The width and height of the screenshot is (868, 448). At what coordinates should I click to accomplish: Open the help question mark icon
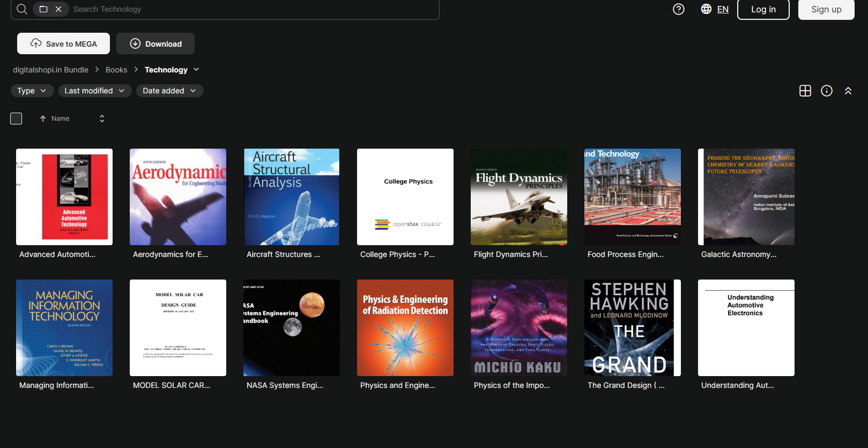[679, 9]
